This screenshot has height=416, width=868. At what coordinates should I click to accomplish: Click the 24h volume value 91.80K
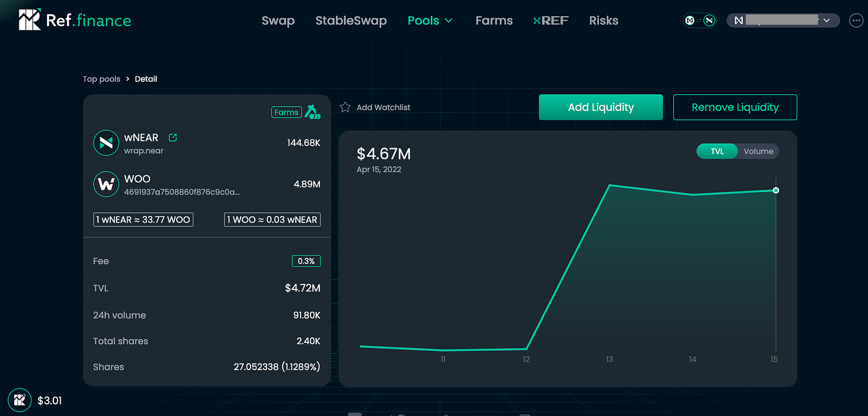(307, 315)
